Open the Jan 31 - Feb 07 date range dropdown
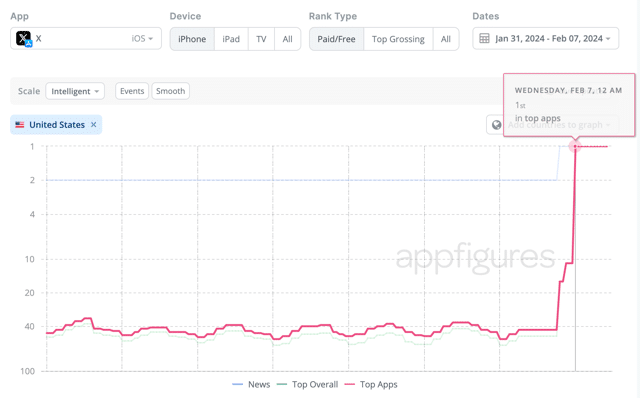Screen dimensions: 640x398 [x=545, y=39]
